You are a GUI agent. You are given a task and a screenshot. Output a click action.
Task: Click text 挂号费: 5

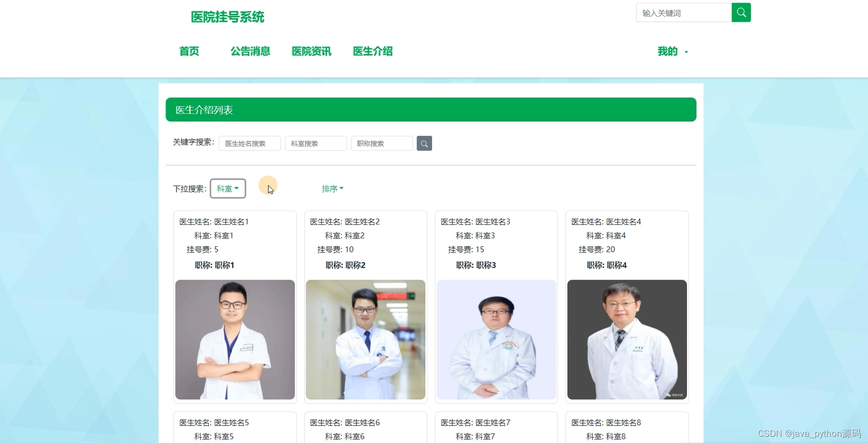pos(203,249)
